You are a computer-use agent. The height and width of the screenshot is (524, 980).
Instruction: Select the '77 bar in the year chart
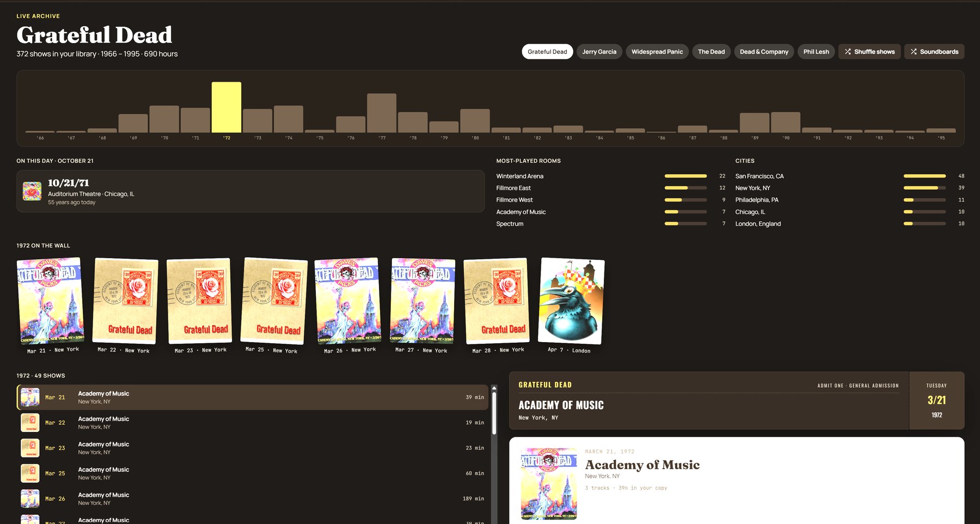[x=382, y=113]
